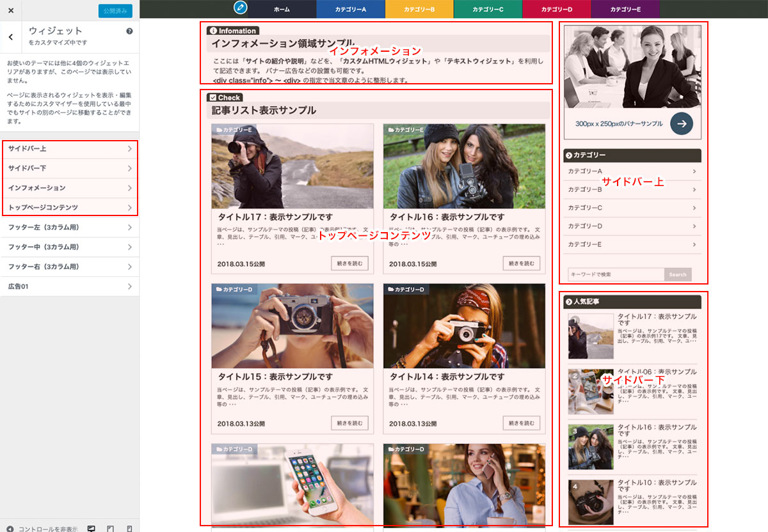Click 続きを読む on the タイトル14 card
Image resolution: width=768 pixels, height=532 pixels.
522,423
